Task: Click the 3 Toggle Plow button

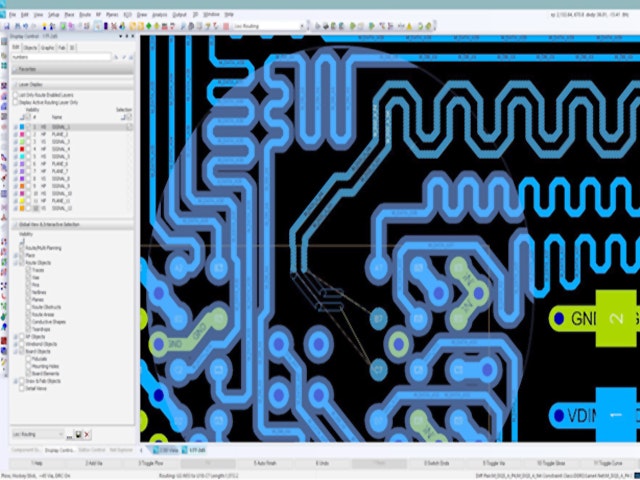Action: pos(151,463)
